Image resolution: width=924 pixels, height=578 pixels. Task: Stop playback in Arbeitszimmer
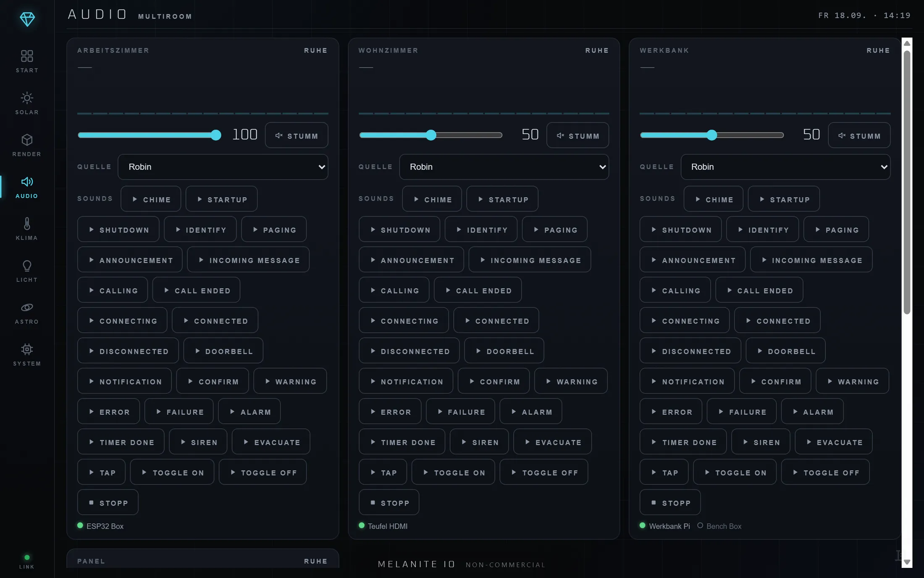[108, 502]
